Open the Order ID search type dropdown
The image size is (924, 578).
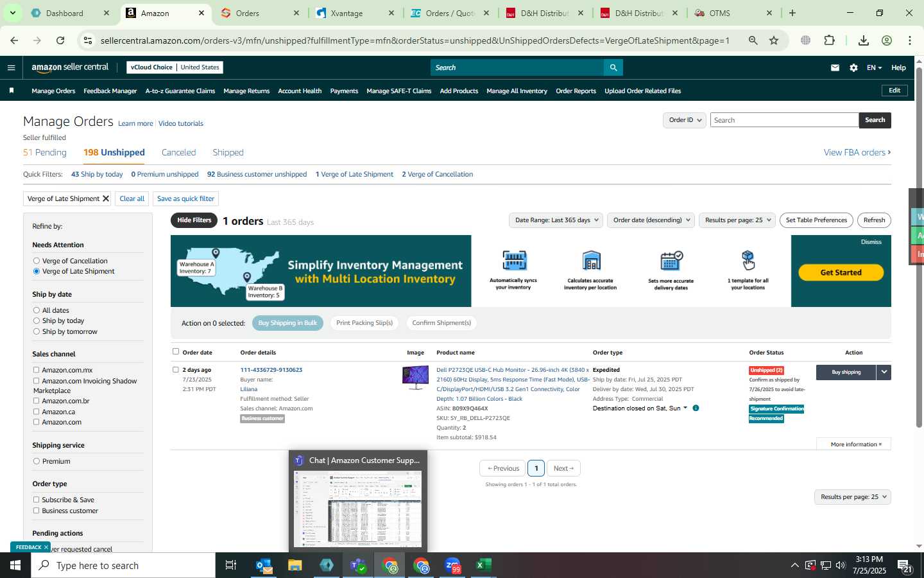point(685,120)
